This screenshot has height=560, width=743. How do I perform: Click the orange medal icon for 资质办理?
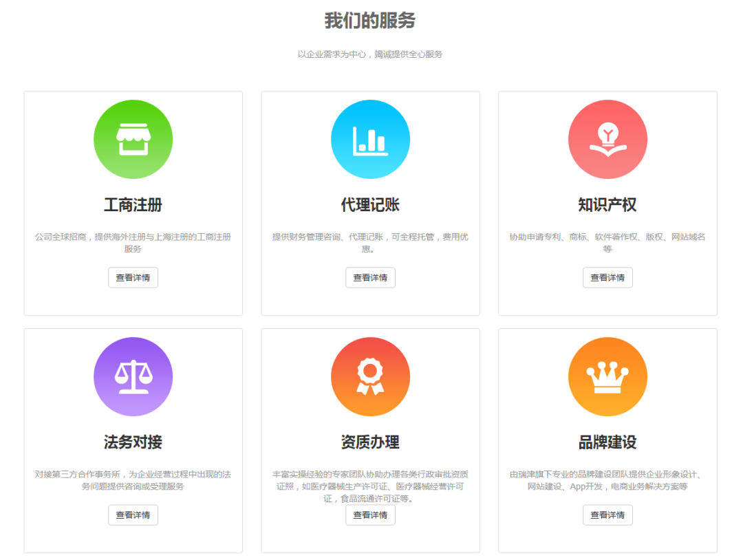pyautogui.click(x=370, y=377)
